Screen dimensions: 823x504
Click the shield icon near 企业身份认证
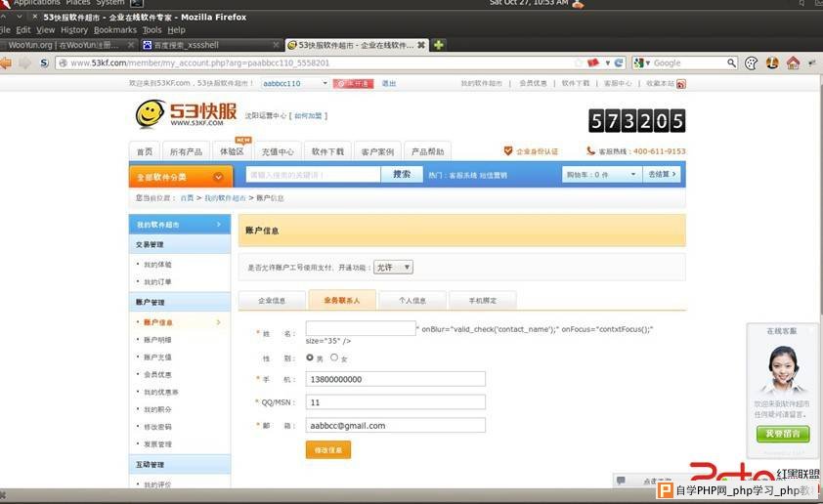pos(507,151)
